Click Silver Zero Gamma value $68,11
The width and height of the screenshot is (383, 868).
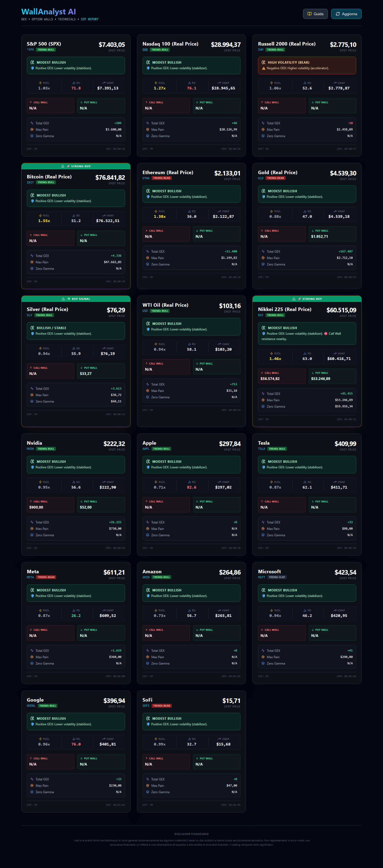point(116,401)
